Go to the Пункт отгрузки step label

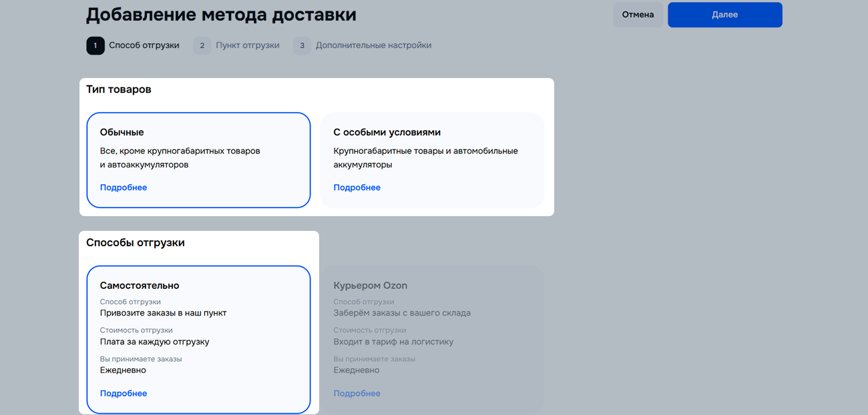pos(248,46)
